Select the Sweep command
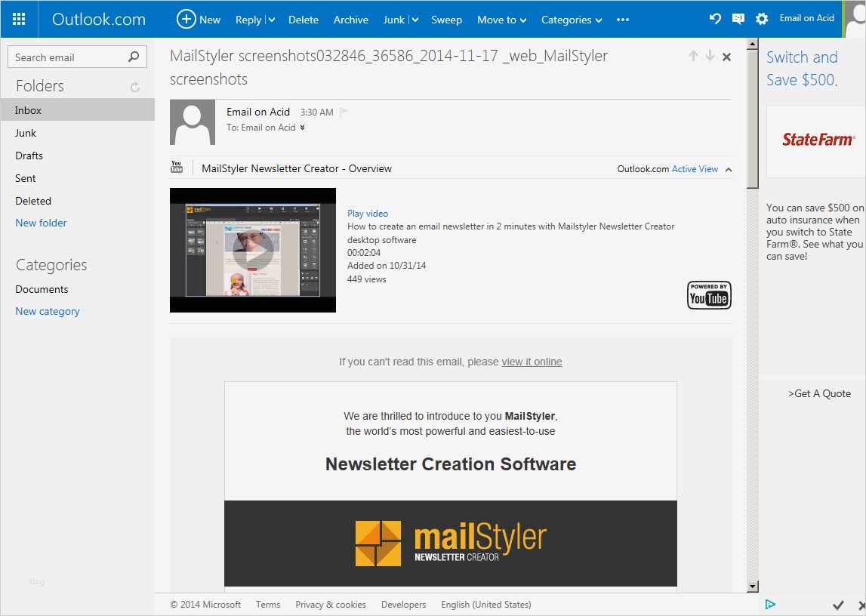 point(446,20)
